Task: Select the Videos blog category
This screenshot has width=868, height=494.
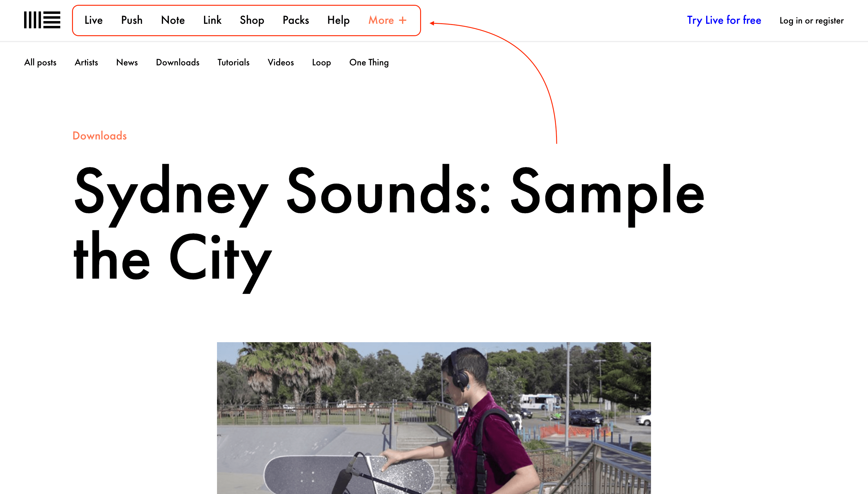Action: [280, 62]
